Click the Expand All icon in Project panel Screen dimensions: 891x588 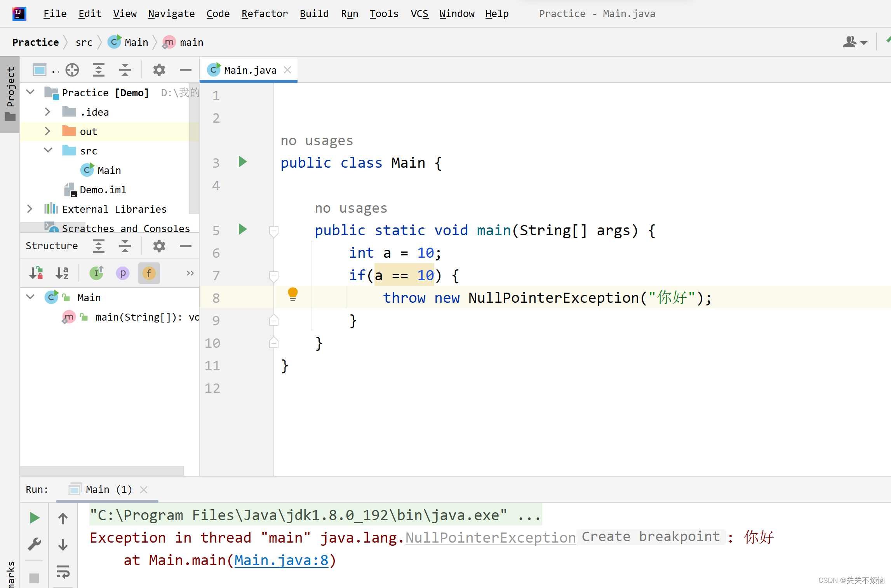(x=99, y=70)
